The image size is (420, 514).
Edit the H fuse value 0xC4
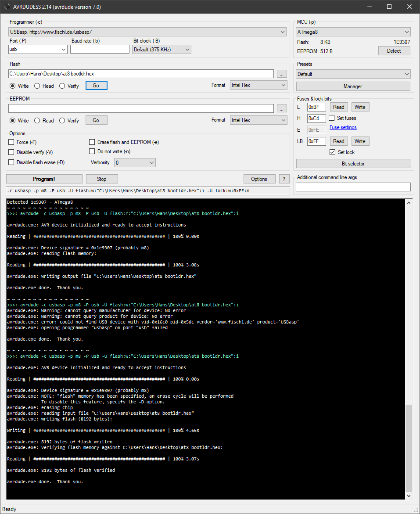click(316, 119)
